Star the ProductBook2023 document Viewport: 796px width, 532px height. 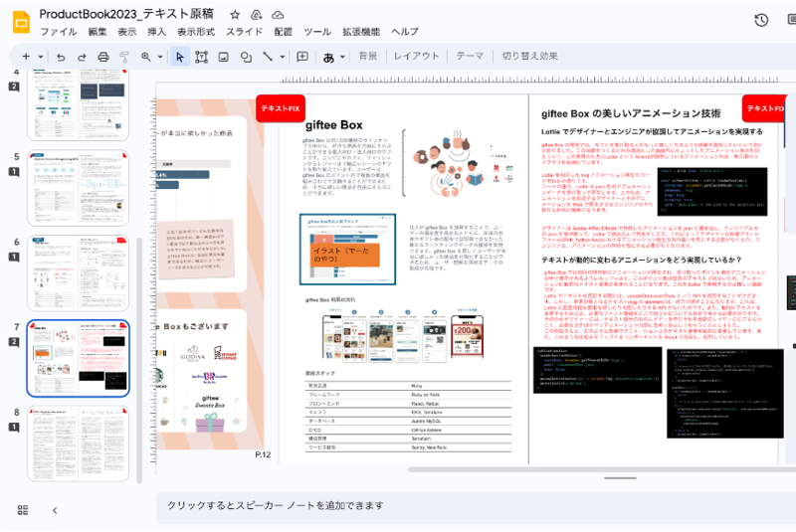[x=235, y=15]
